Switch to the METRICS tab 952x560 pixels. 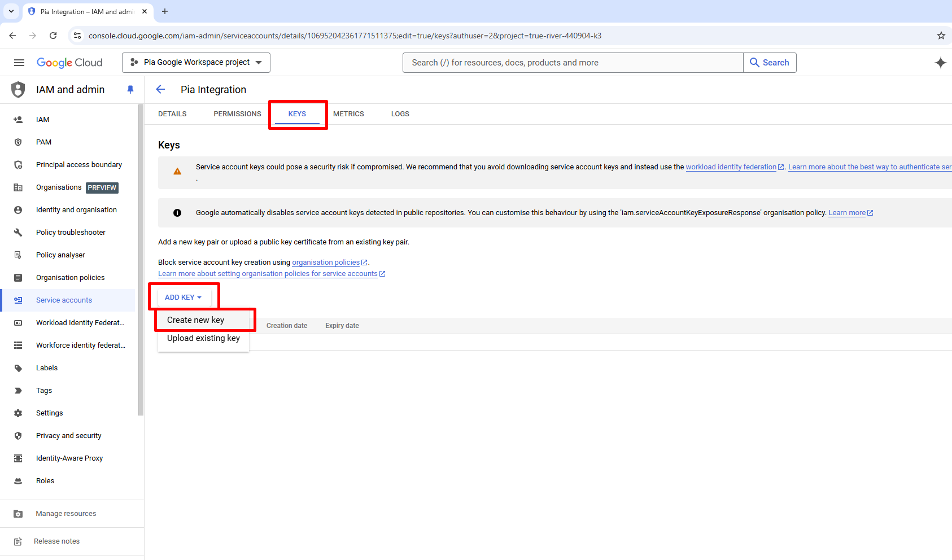[348, 114]
